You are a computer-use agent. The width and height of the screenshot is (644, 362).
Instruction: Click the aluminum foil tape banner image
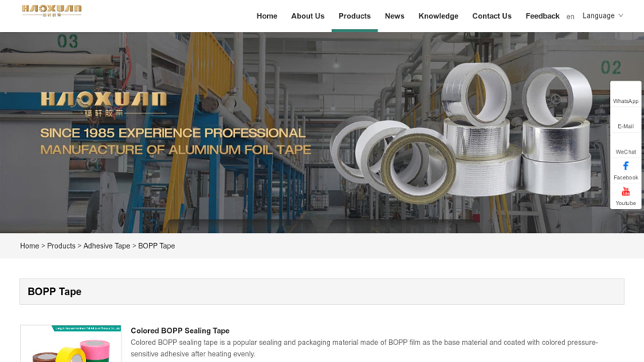[x=322, y=133]
